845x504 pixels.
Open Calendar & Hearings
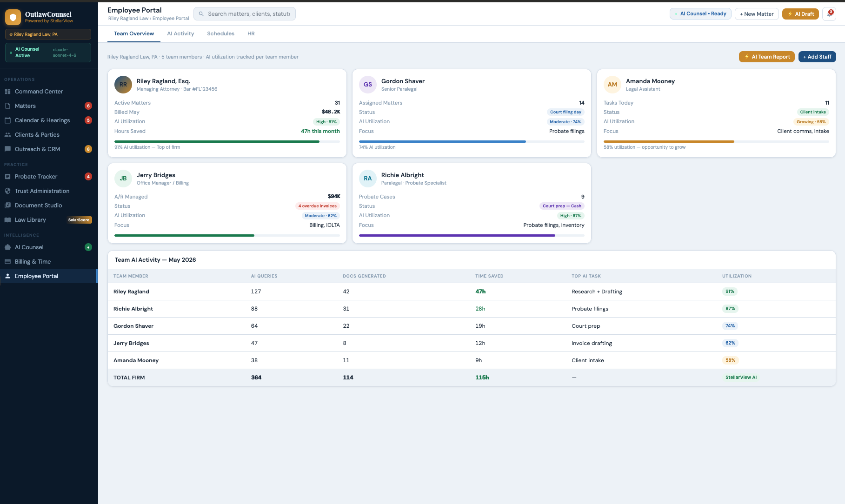(x=41, y=120)
